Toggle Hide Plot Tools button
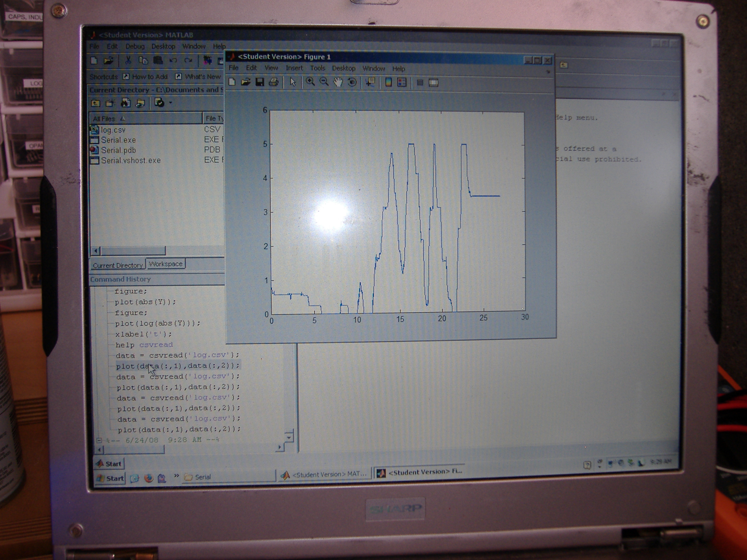Viewport: 747px width, 560px height. 420,83
